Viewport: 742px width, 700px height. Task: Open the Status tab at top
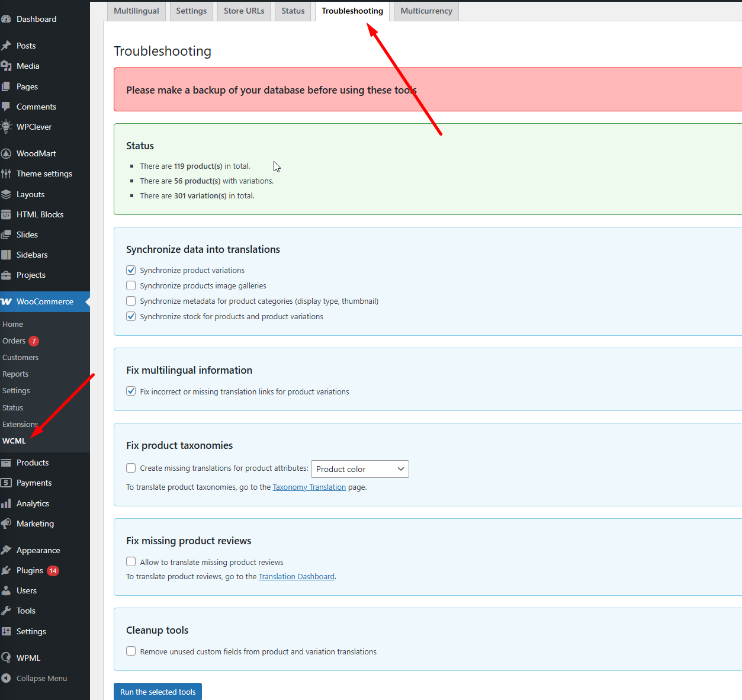[x=293, y=11]
